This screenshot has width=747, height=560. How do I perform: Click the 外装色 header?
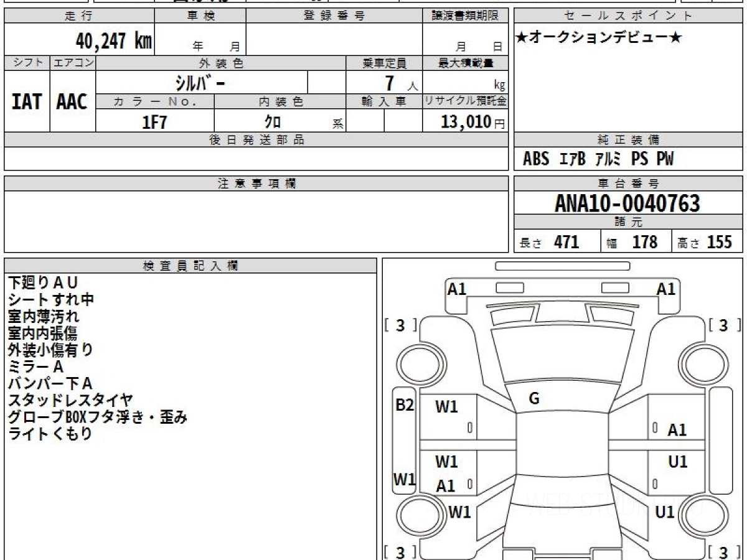pyautogui.click(x=221, y=63)
